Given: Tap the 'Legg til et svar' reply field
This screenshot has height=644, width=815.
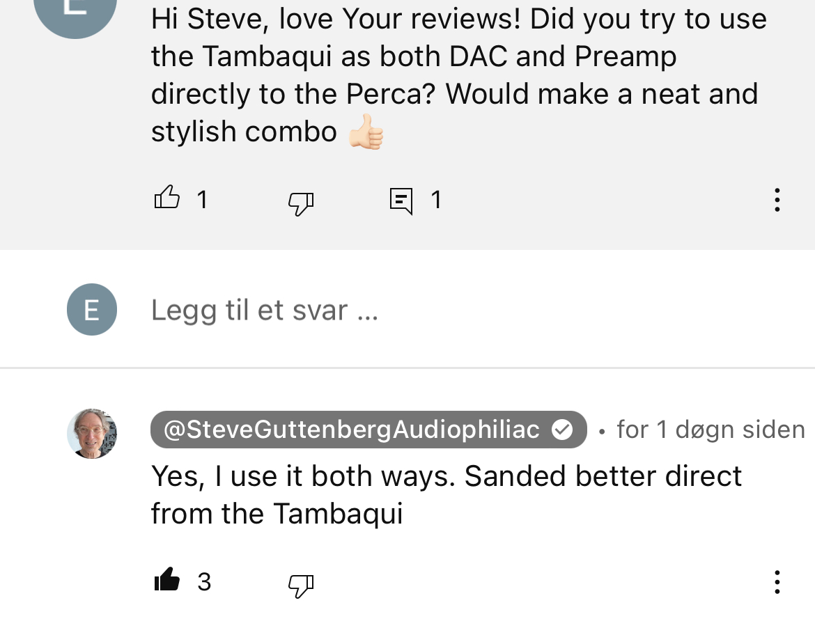Looking at the screenshot, I should pos(265,310).
